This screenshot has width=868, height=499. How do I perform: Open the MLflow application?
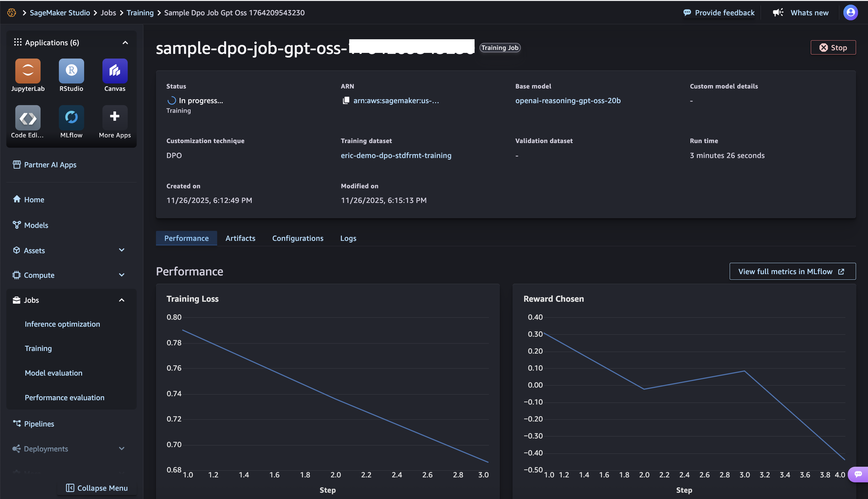point(71,117)
